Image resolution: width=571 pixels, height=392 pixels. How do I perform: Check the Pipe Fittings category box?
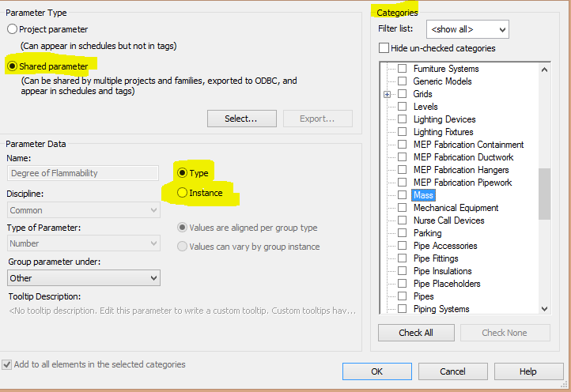click(x=402, y=258)
